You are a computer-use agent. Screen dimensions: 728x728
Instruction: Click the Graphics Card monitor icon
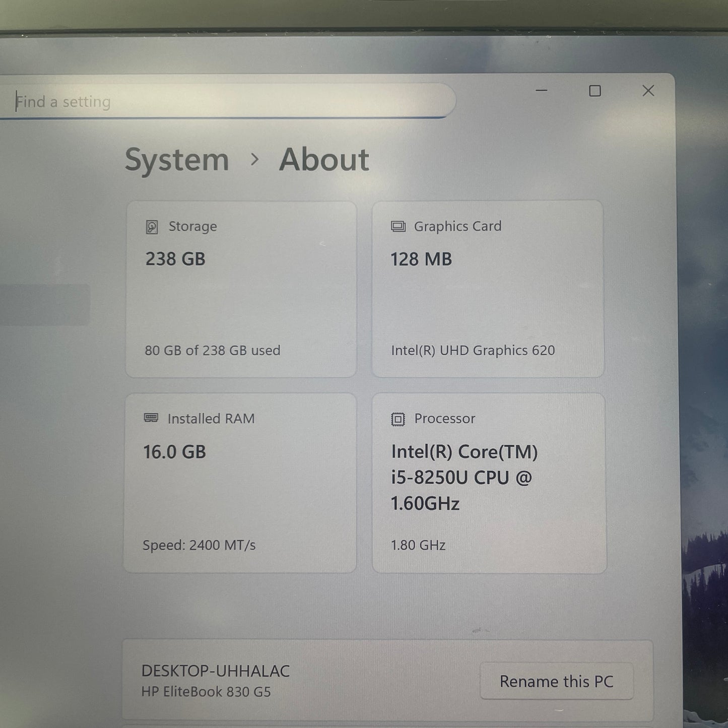pos(398,227)
